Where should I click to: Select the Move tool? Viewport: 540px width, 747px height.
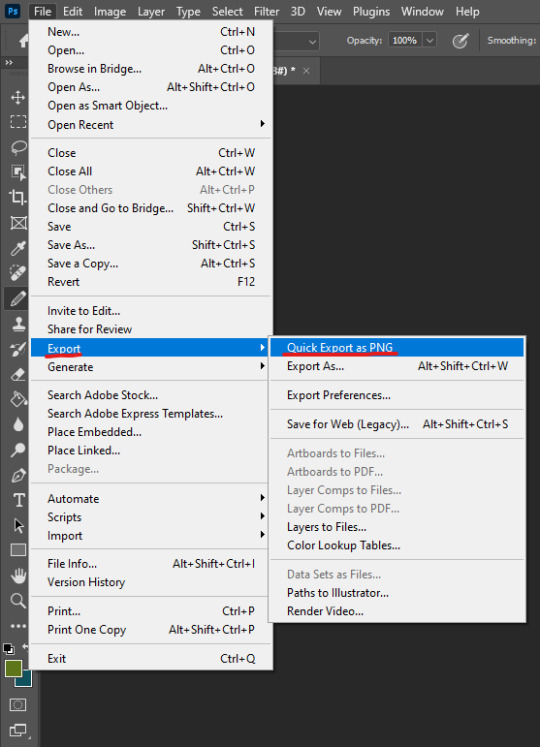click(x=18, y=97)
